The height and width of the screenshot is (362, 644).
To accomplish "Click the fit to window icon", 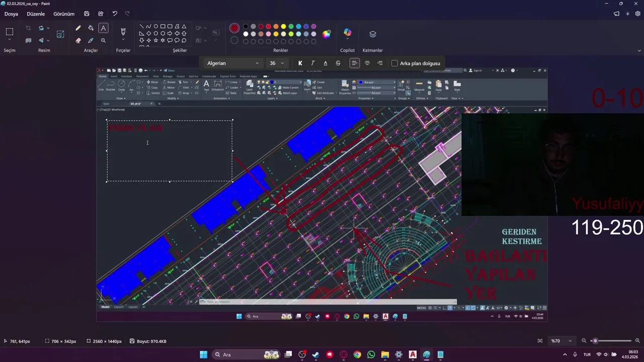I will (540, 341).
